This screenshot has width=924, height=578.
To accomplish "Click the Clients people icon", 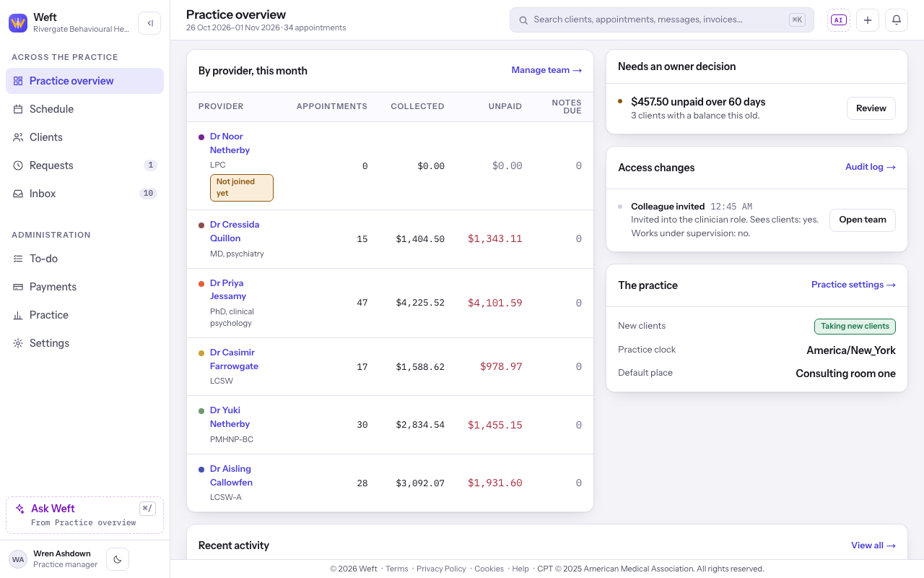I will [x=18, y=137].
